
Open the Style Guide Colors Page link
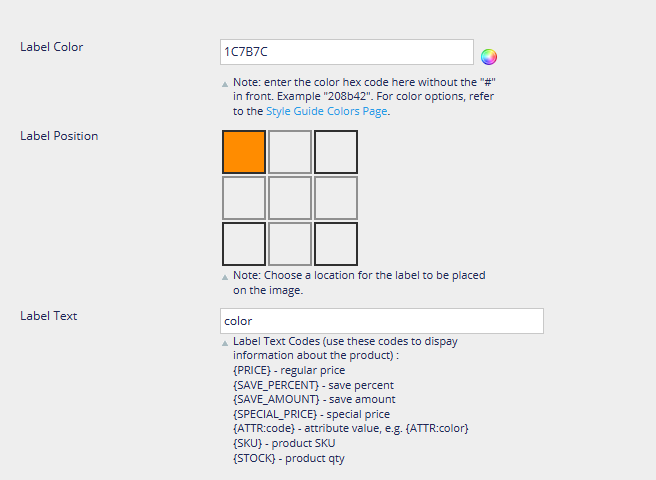(x=326, y=111)
